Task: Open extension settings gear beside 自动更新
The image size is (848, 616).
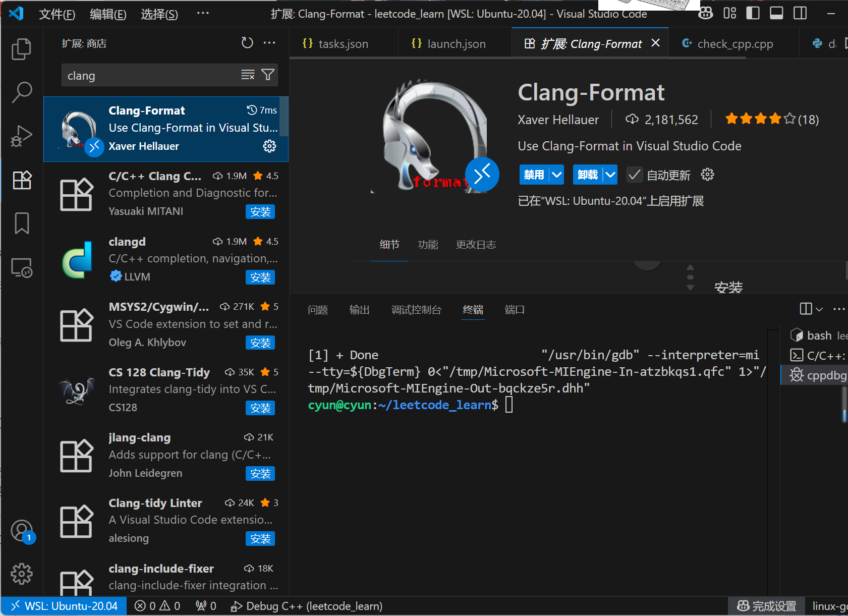Action: pyautogui.click(x=707, y=175)
